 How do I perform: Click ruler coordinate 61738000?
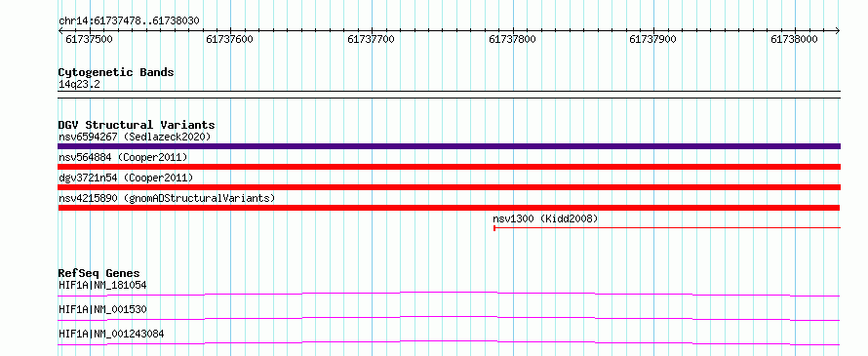[794, 39]
